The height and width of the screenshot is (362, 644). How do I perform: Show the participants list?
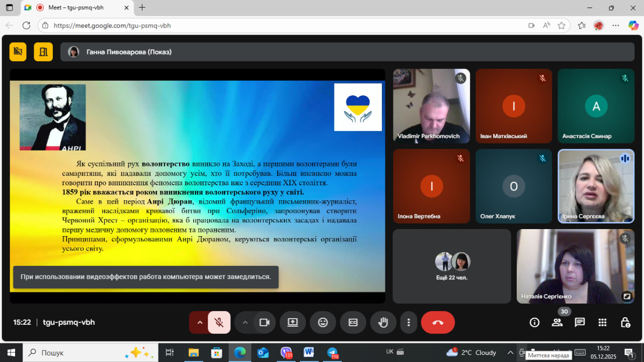(x=557, y=323)
